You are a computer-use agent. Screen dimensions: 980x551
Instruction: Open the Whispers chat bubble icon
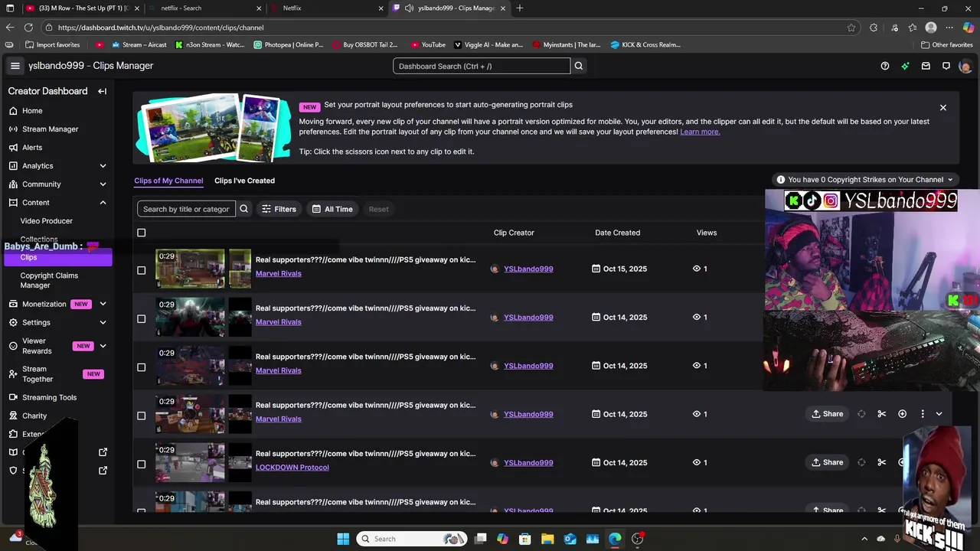[x=946, y=66]
